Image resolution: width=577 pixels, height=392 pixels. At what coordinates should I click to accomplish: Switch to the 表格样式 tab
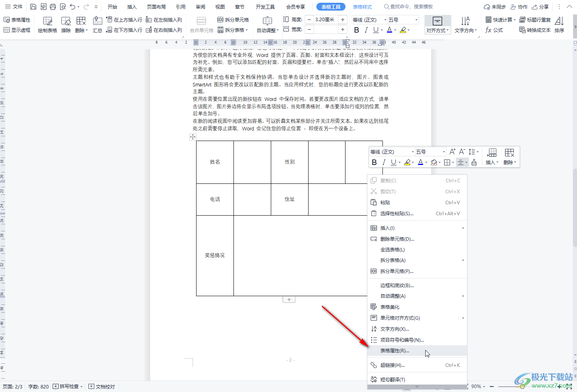pyautogui.click(x=362, y=7)
